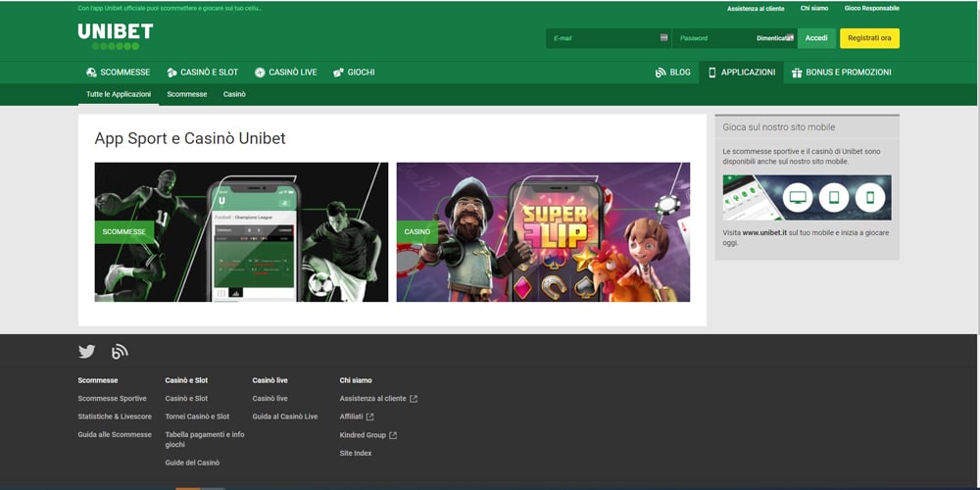Click external link icon beside Kindred Group
The image size is (980, 490).
click(x=393, y=435)
